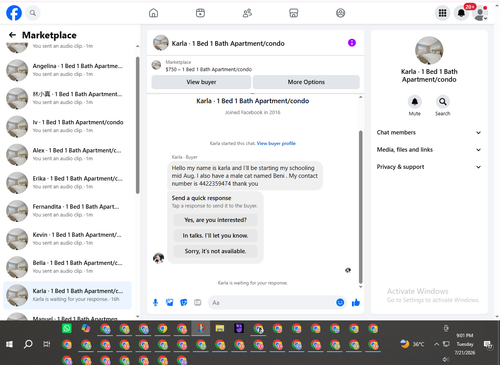Screen dimensions: 500x365
Task: Open the Facebook home logo
Action: coord(14,13)
